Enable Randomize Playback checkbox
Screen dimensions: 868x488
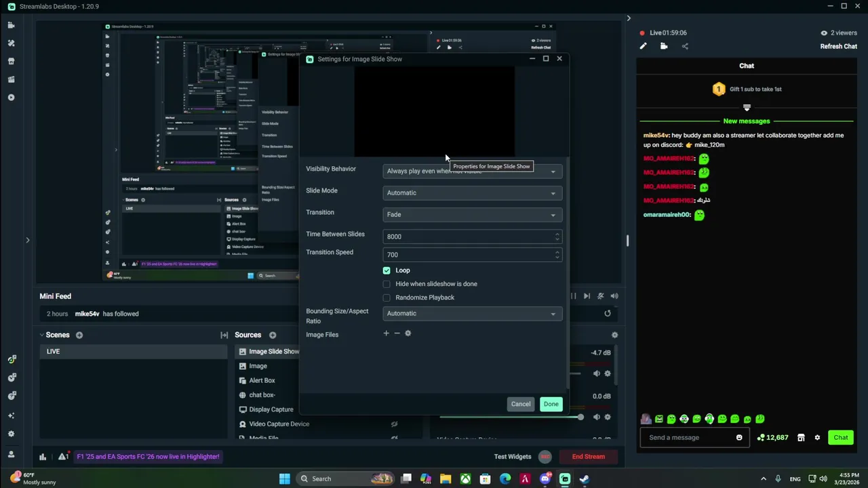tap(387, 298)
